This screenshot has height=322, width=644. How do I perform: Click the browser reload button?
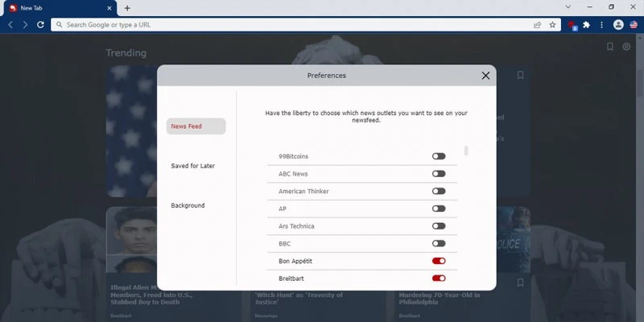coord(40,25)
